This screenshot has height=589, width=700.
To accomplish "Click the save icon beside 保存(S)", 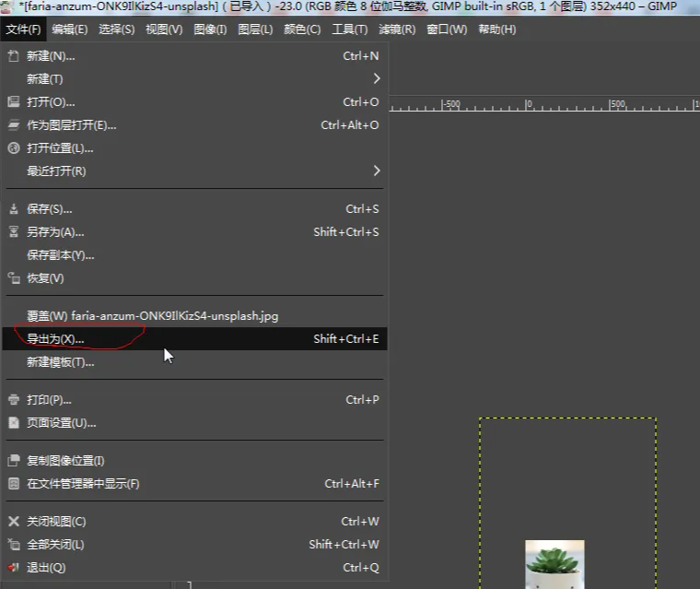I will pyautogui.click(x=13, y=209).
